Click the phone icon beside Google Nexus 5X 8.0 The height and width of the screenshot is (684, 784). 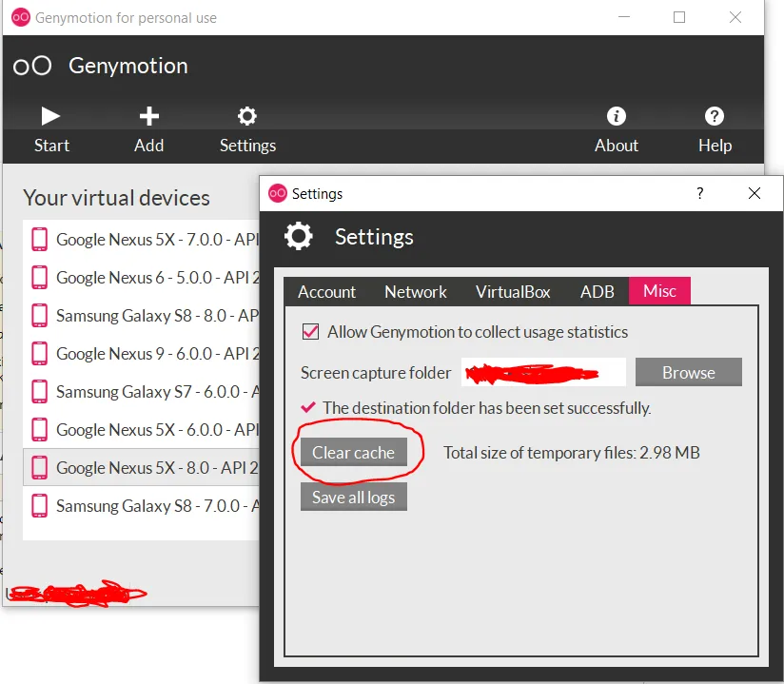point(40,467)
